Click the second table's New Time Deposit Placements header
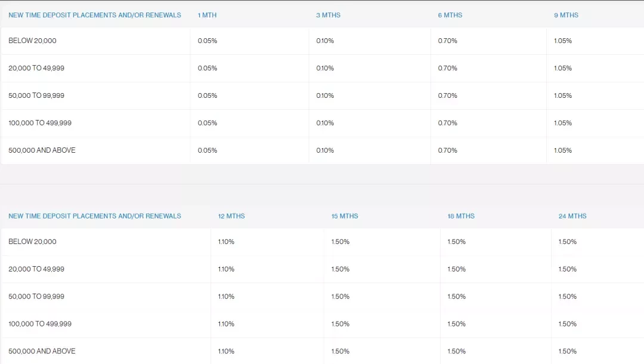The width and height of the screenshot is (644, 364). pyautogui.click(x=95, y=216)
